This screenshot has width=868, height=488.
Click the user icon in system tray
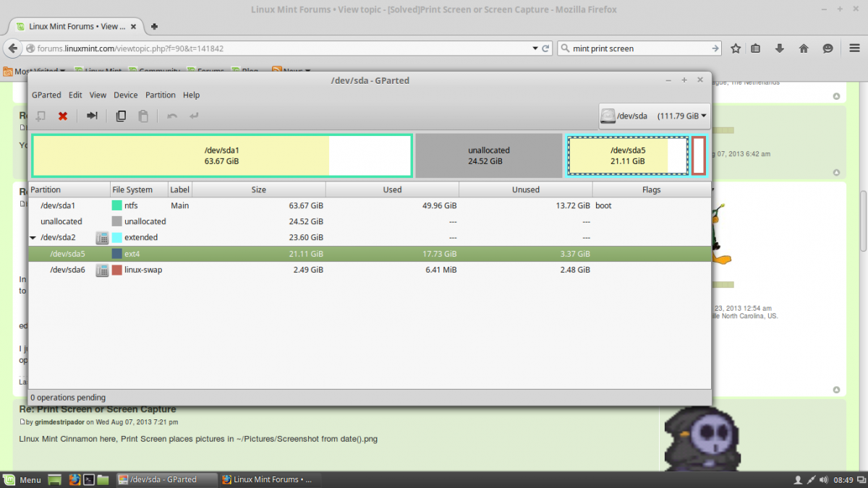pyautogui.click(x=799, y=479)
